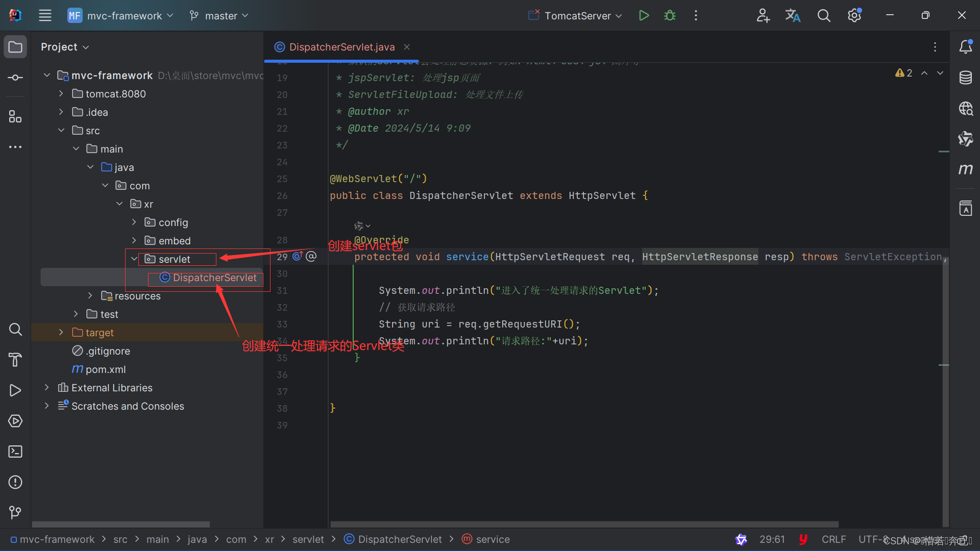Image resolution: width=980 pixels, height=551 pixels.
Task: Click the servlet breadcrumb in navigation bar
Action: tap(308, 539)
